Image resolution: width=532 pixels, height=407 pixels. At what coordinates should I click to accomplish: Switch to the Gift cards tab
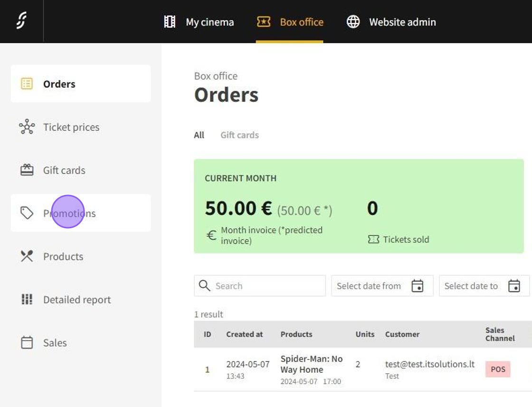(x=239, y=135)
